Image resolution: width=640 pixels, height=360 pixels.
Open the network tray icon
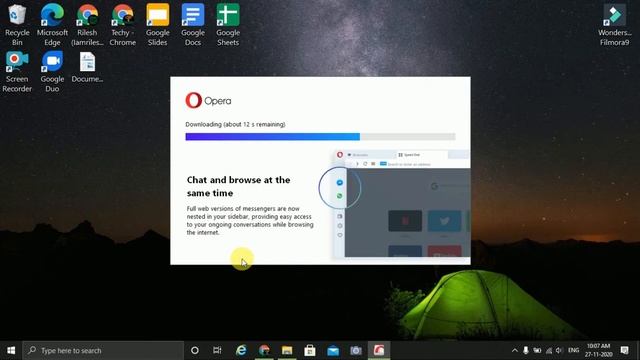(549, 350)
